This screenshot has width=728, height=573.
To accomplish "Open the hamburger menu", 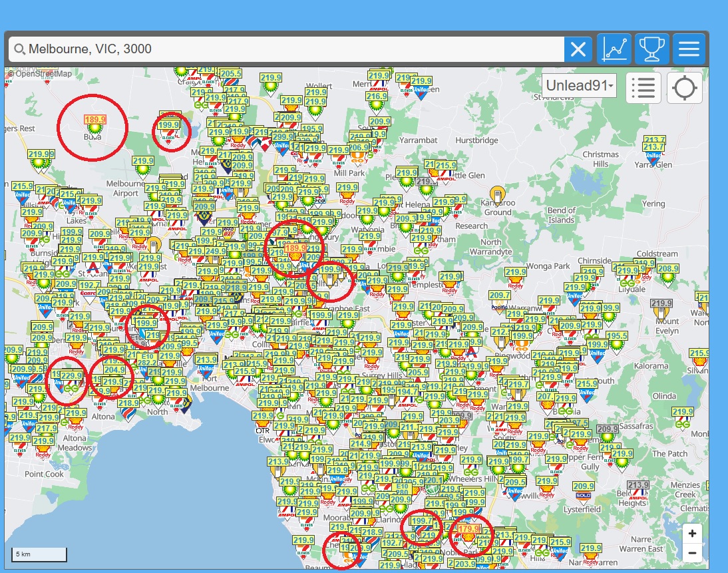I will [689, 49].
